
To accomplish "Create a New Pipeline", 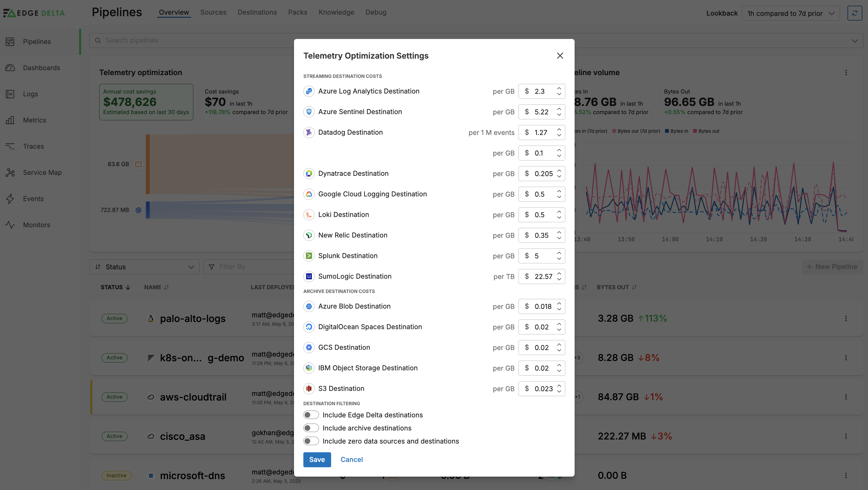I will click(x=832, y=267).
